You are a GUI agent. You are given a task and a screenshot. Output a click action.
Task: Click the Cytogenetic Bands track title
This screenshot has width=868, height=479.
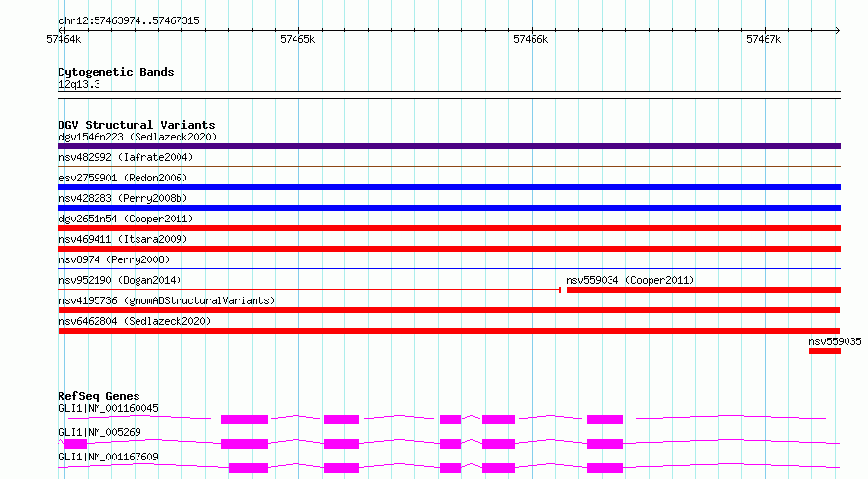point(116,72)
